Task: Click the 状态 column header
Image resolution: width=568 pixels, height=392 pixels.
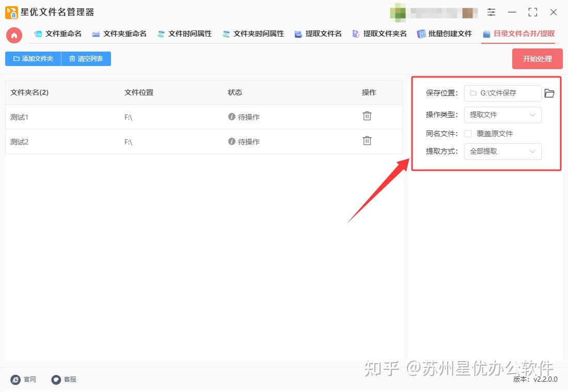Action: 235,93
